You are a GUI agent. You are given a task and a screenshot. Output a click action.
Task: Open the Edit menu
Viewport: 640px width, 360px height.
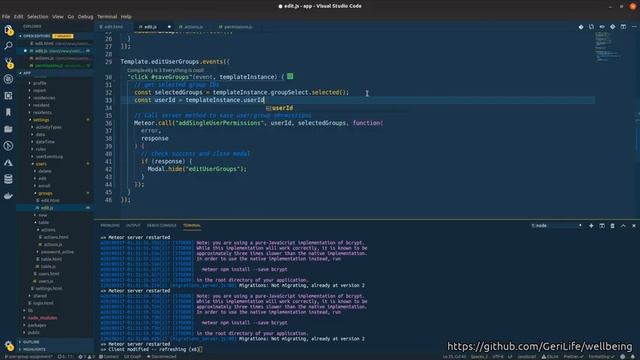point(18,17)
